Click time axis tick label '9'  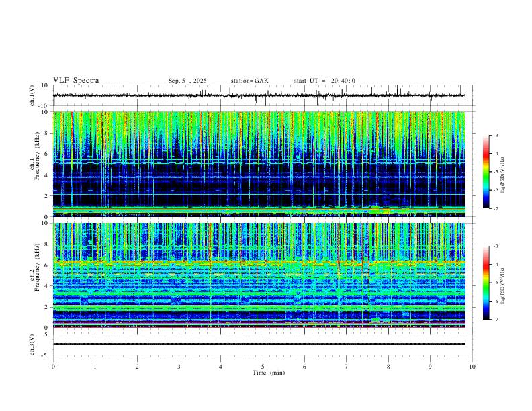[430, 367]
